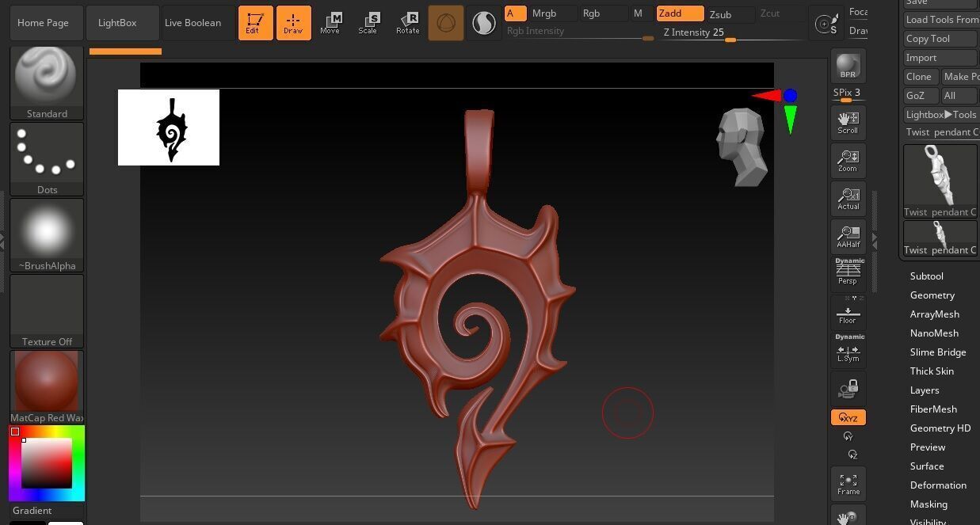Image resolution: width=980 pixels, height=525 pixels.
Task: Click the Y axis rotation icon
Action: tap(848, 436)
